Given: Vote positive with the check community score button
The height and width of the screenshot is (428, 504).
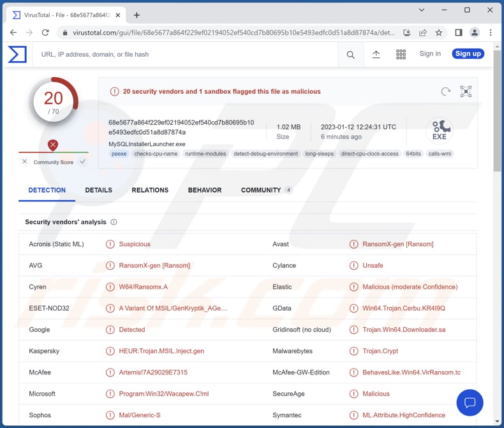Looking at the screenshot, I should 82,161.
